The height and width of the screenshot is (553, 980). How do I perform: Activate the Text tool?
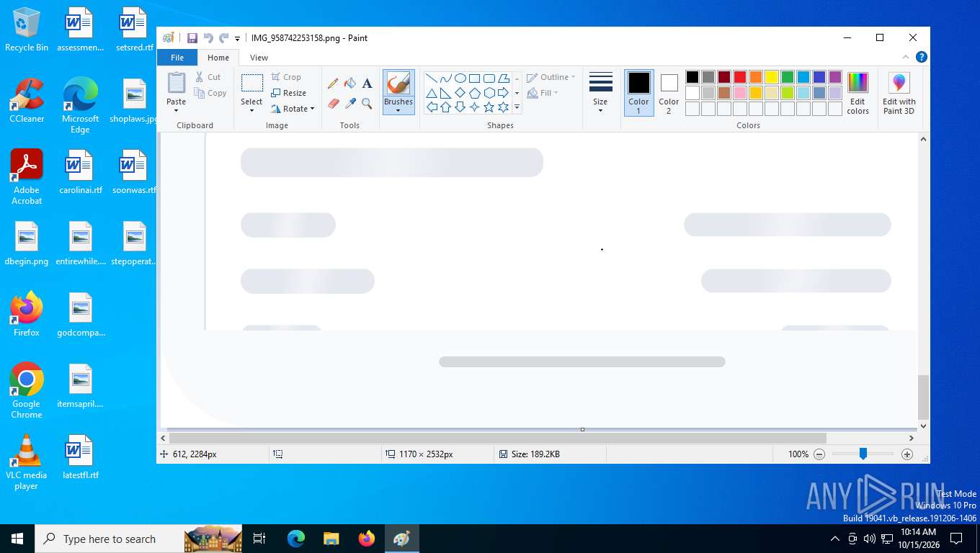367,84
